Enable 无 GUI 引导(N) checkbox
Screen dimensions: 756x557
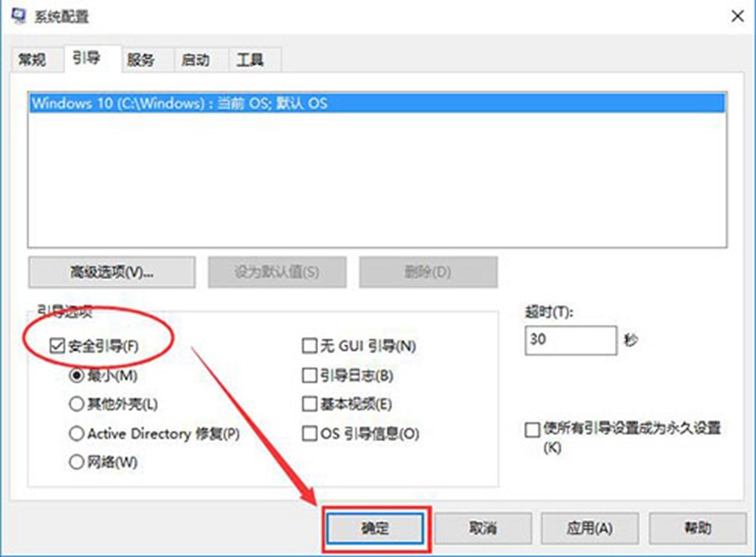309,345
